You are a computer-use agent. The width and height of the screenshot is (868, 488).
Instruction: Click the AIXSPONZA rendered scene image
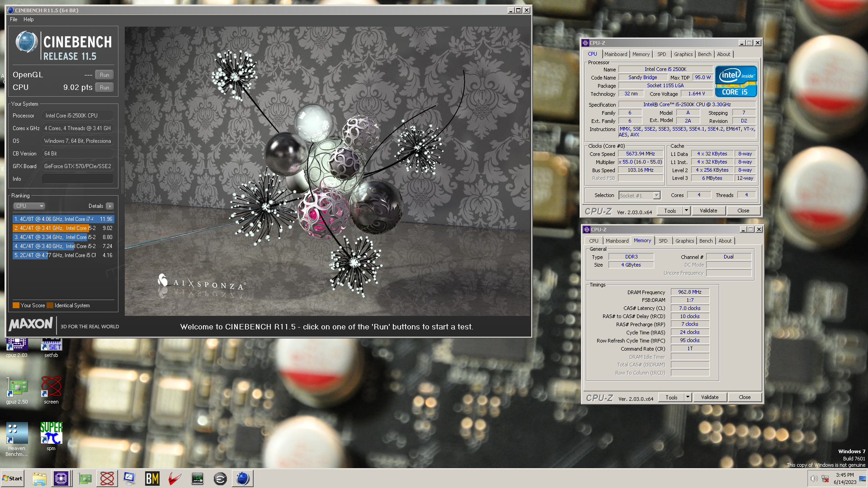[327, 171]
